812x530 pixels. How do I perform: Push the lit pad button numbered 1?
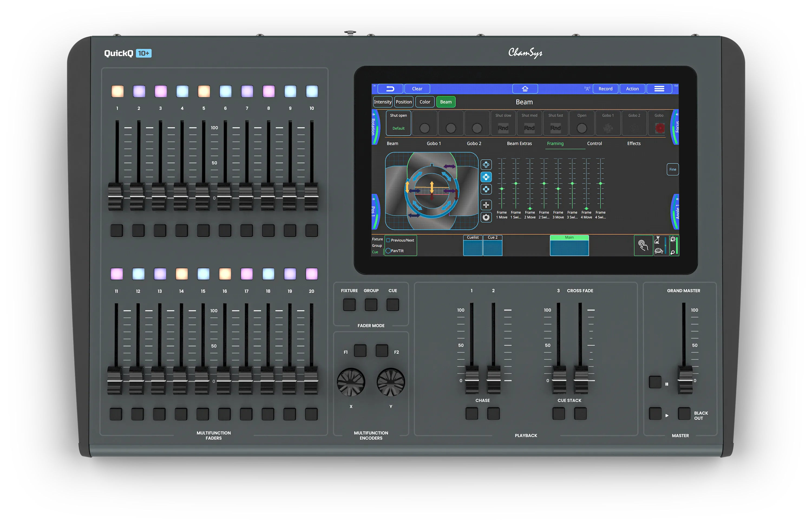tap(117, 92)
